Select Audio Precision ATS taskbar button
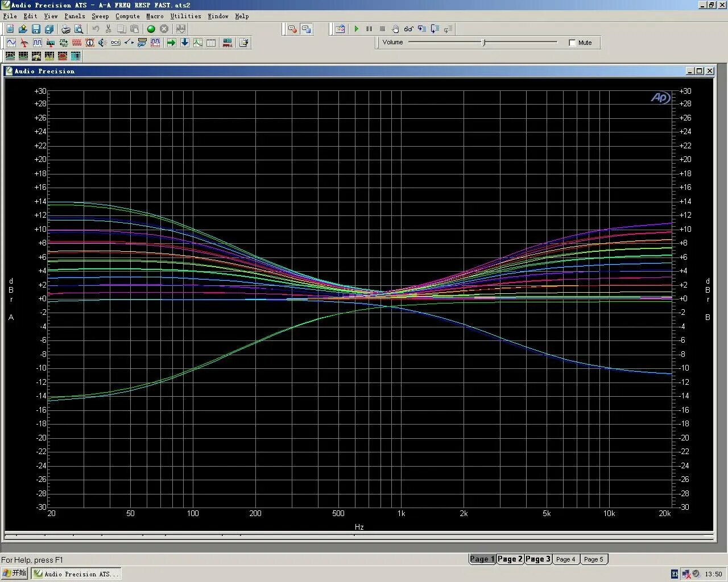Viewport: 728px width, 582px height. (76, 573)
